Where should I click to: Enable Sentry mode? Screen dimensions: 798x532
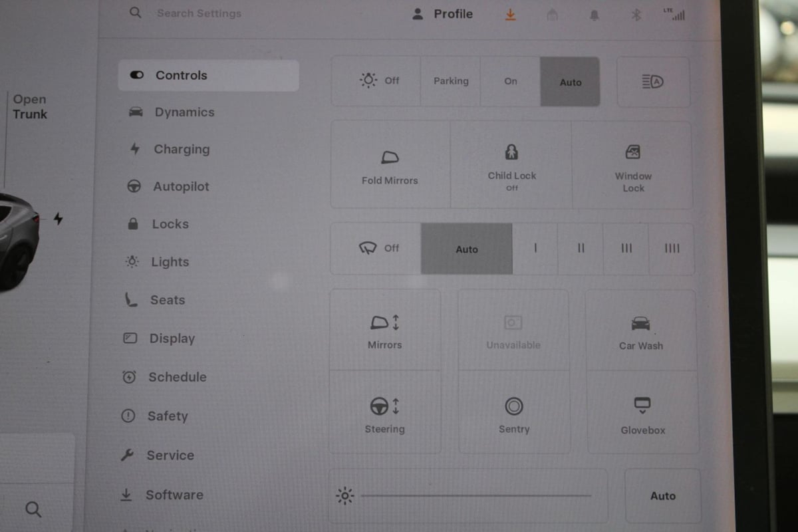pos(513,414)
